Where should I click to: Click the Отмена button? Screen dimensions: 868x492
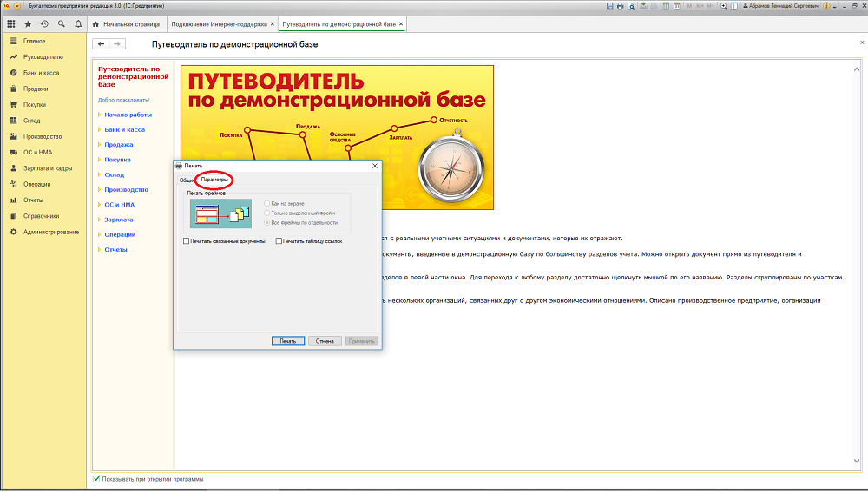[325, 341]
